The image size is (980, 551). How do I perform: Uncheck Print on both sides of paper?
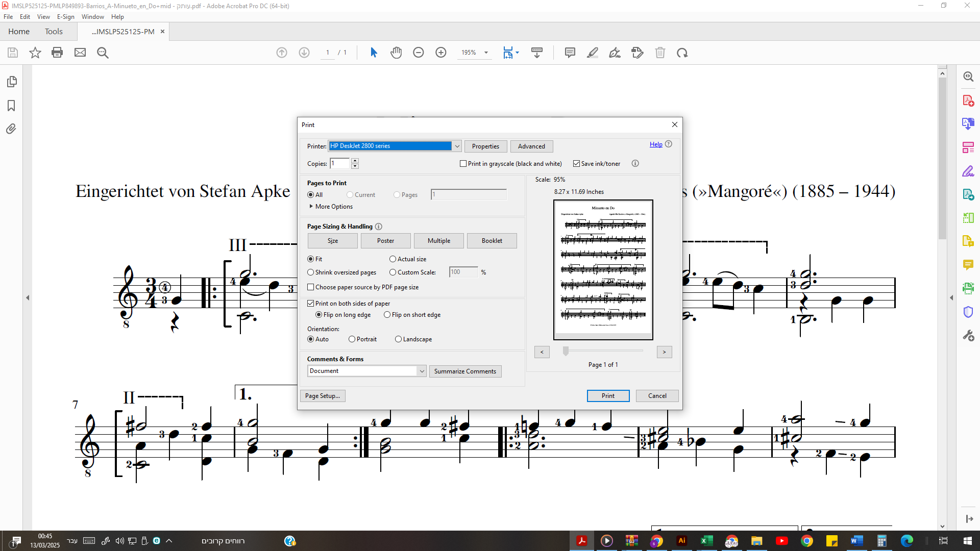(x=311, y=304)
